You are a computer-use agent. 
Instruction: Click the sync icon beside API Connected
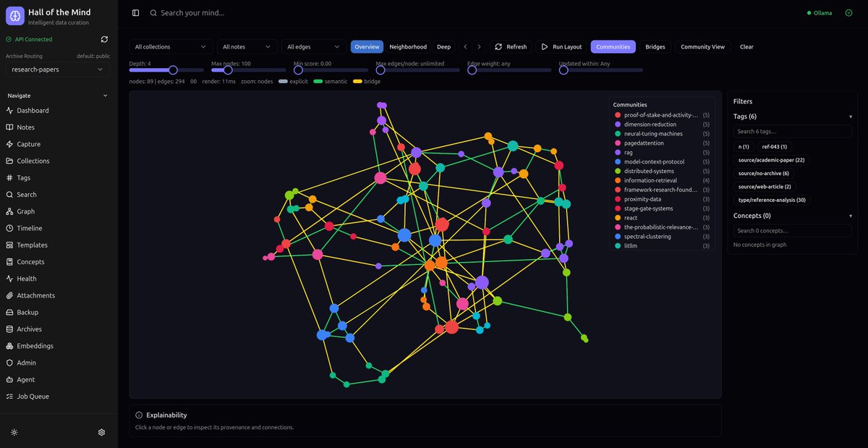(104, 39)
